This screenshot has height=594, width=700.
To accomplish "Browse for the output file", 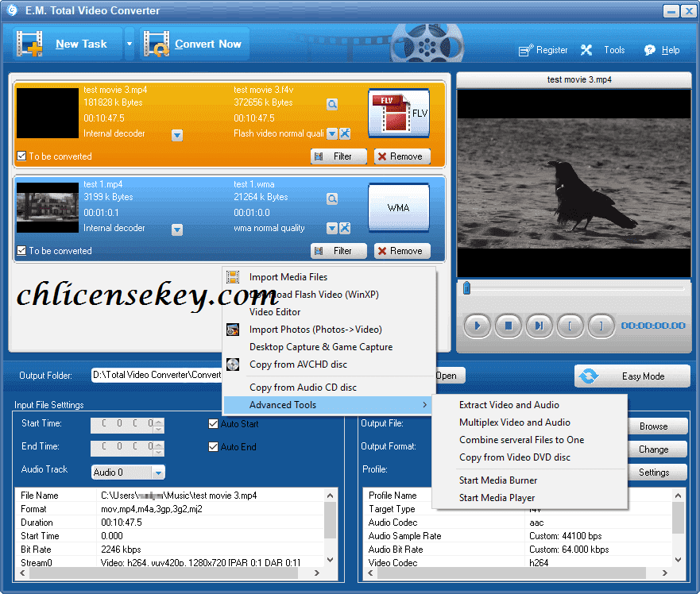I will tap(658, 426).
